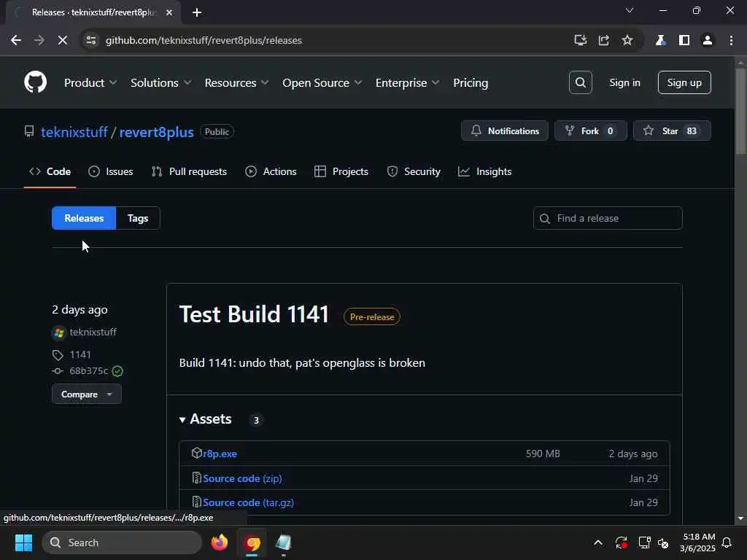Open the 1141 tag link
747x560 pixels.
click(80, 355)
